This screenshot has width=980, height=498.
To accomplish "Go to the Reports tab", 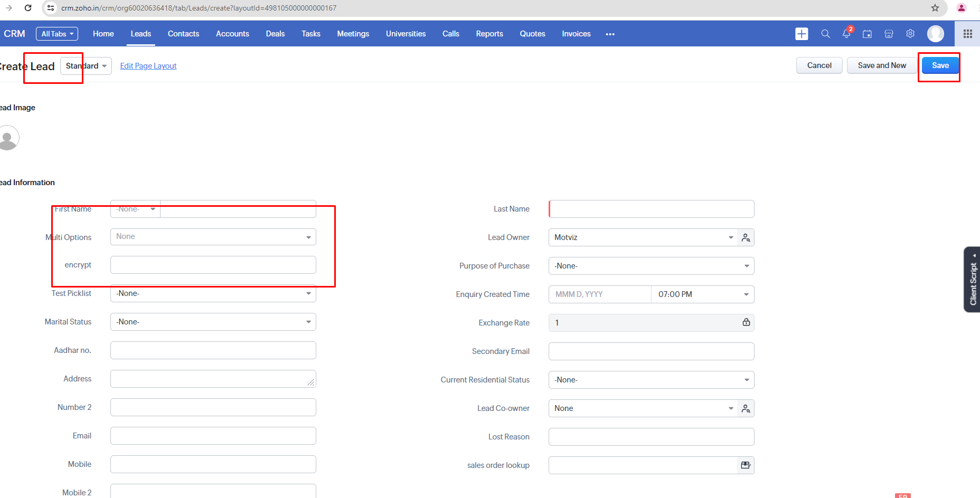I will [x=489, y=34].
